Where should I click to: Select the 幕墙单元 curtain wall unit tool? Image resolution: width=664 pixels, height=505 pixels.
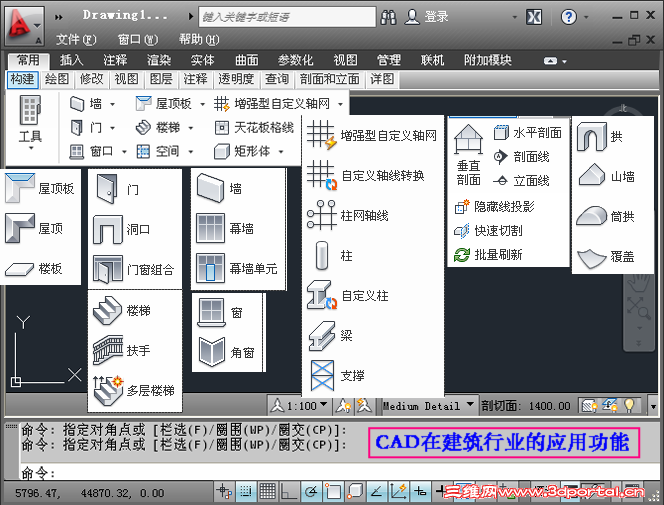237,268
